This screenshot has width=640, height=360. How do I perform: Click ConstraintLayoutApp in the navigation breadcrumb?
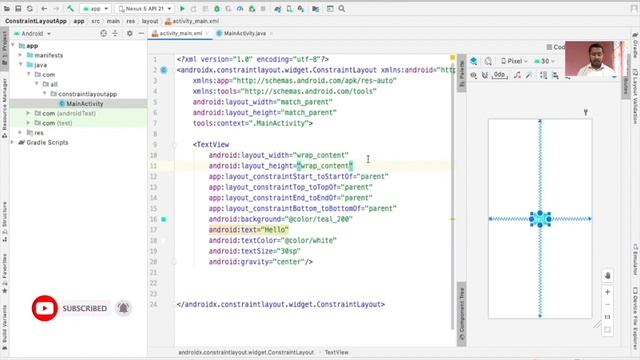(x=36, y=21)
